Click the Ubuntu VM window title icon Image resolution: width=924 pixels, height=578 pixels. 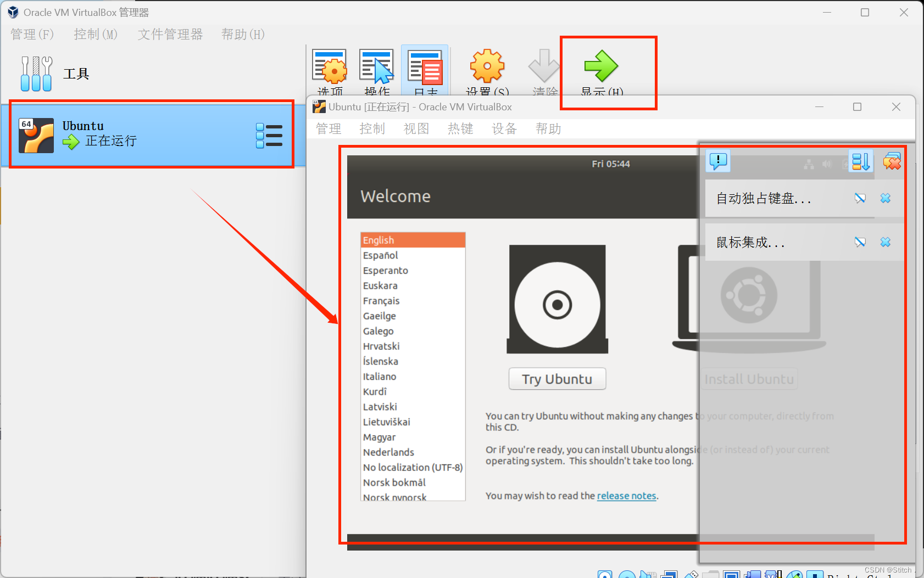click(x=319, y=106)
